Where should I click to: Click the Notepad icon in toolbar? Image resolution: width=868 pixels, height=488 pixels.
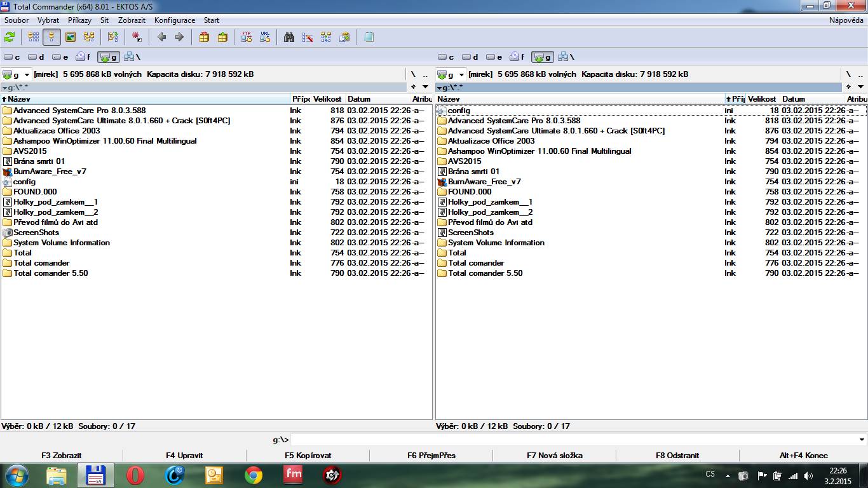click(369, 37)
